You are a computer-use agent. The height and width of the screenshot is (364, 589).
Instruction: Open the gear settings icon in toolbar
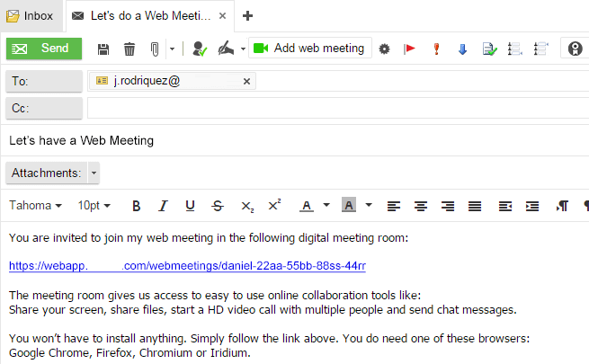tap(384, 49)
